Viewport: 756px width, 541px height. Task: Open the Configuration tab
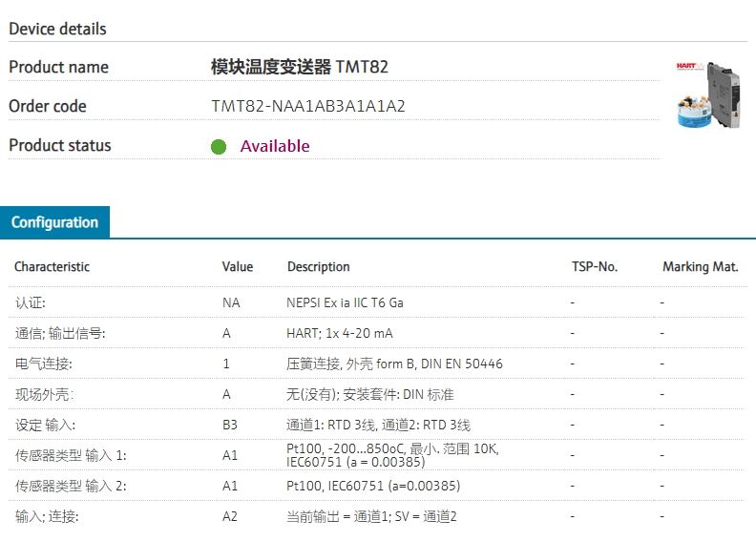(x=55, y=222)
